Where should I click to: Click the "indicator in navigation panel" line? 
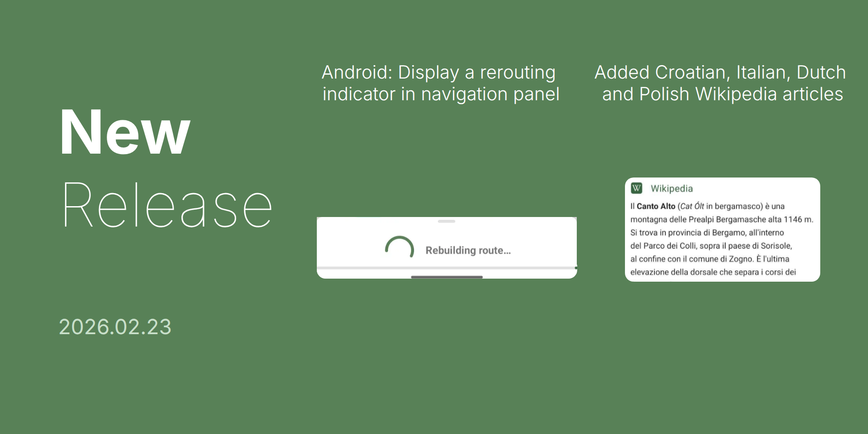(441, 94)
